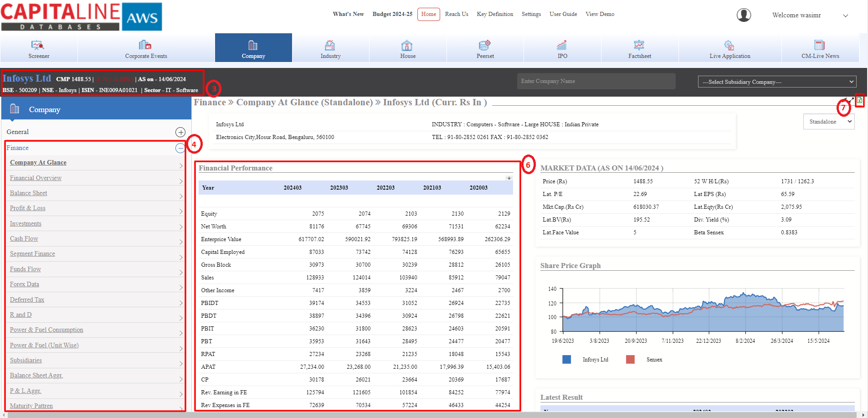Open the Select Subsidiary Company dropdown

777,82
